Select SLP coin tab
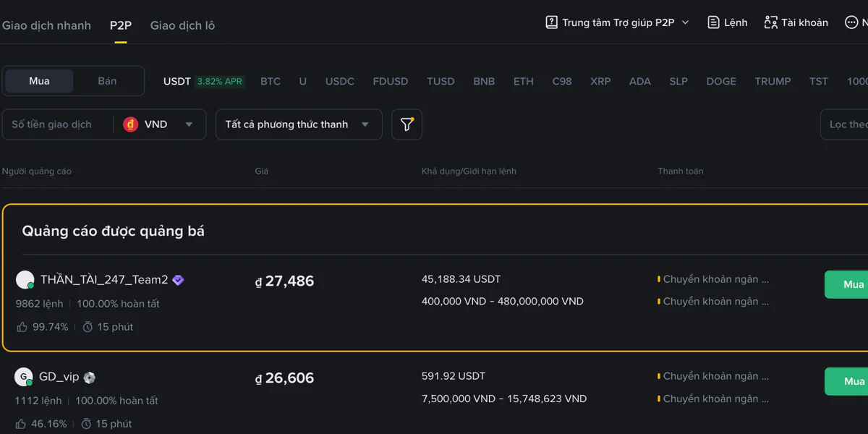 coord(678,81)
